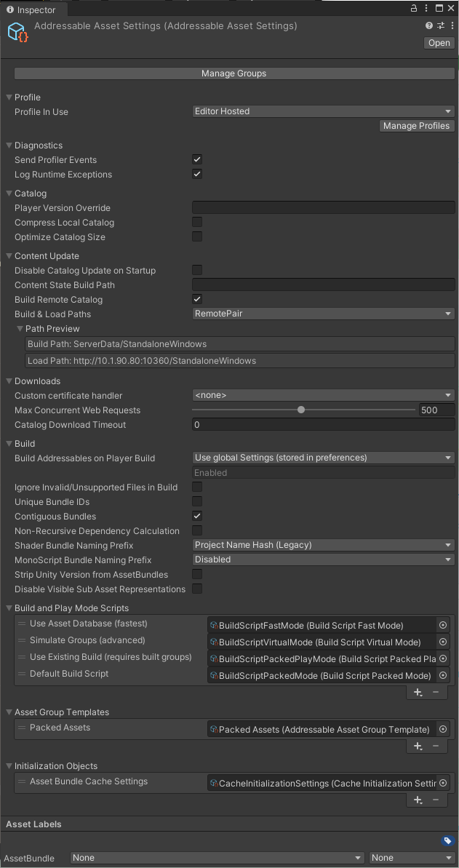Open the AssetBundle name dropdown

(x=217, y=858)
